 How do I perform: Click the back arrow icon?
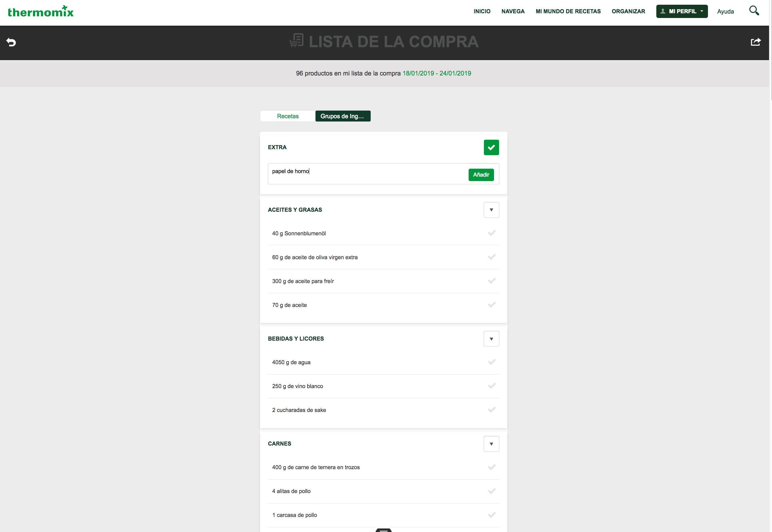pyautogui.click(x=11, y=42)
